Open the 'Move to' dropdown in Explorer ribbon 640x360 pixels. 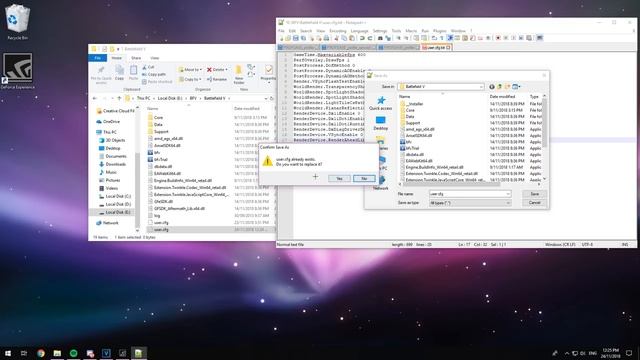click(x=190, y=70)
